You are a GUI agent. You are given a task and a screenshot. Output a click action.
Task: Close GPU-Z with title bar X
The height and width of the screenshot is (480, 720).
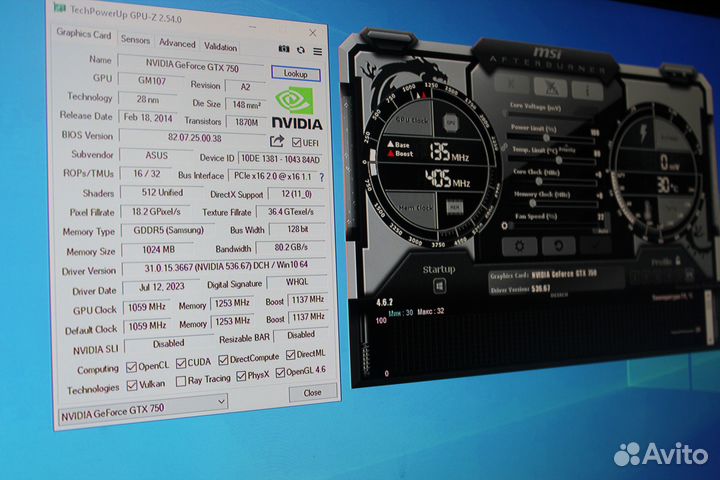click(312, 33)
